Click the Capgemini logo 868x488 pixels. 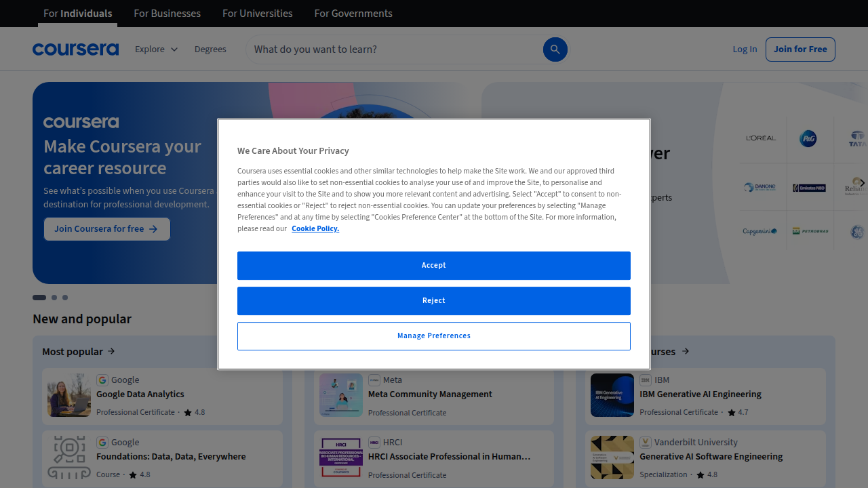759,231
